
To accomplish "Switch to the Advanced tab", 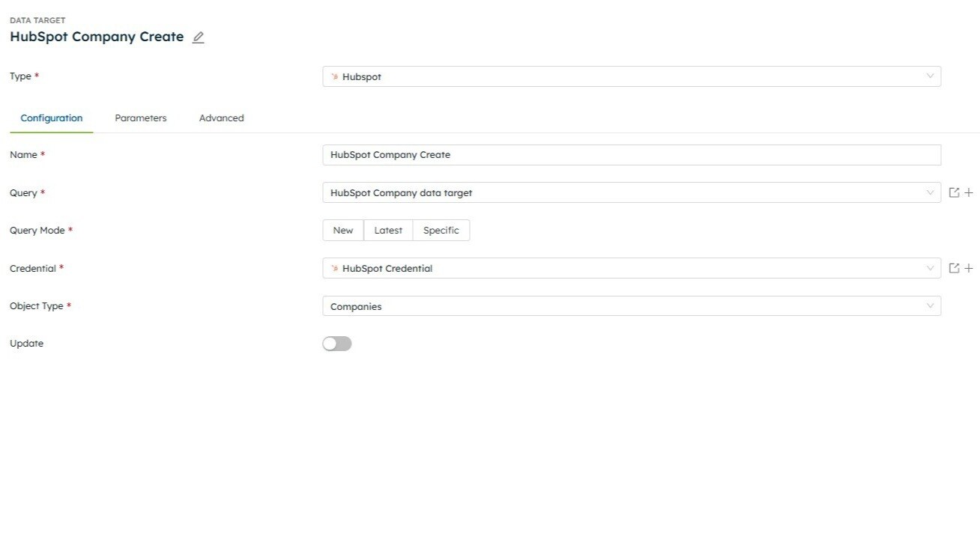I will click(x=222, y=118).
